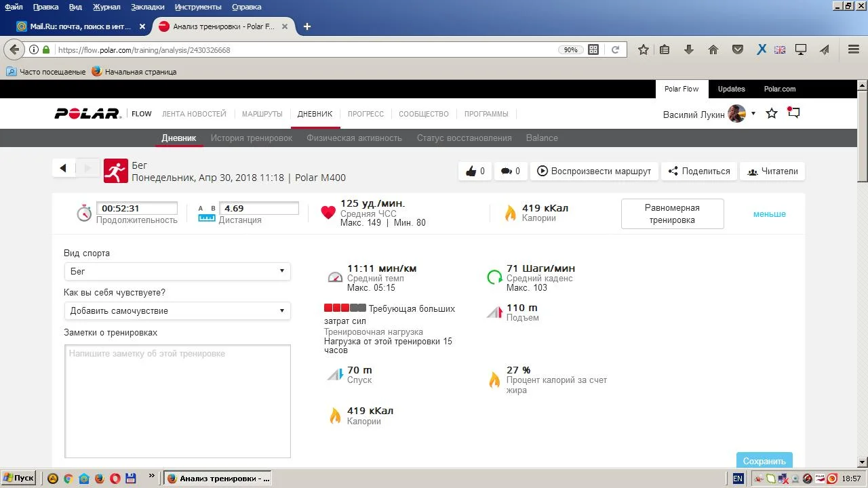Go to the browser Home page icon
Image resolution: width=868 pixels, height=488 pixels.
pyautogui.click(x=713, y=49)
